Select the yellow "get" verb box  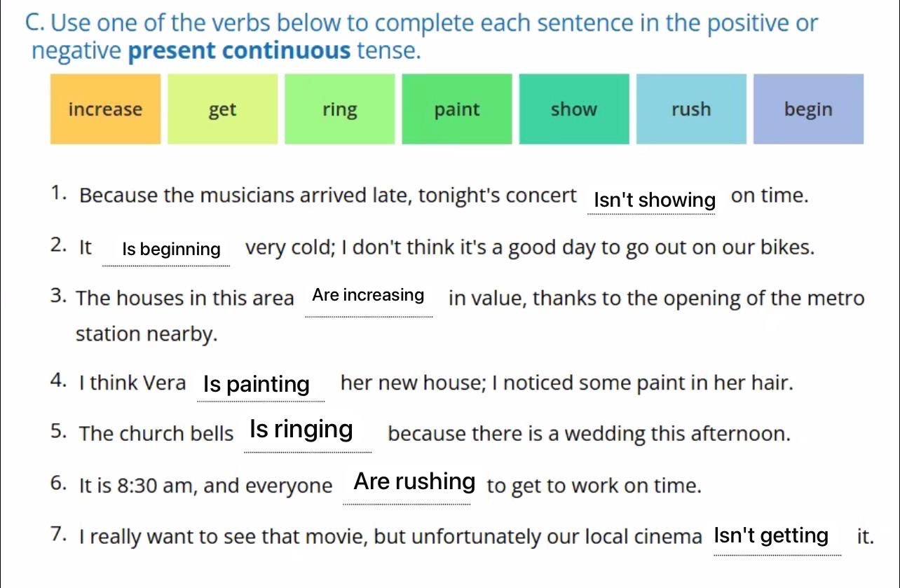coord(222,109)
